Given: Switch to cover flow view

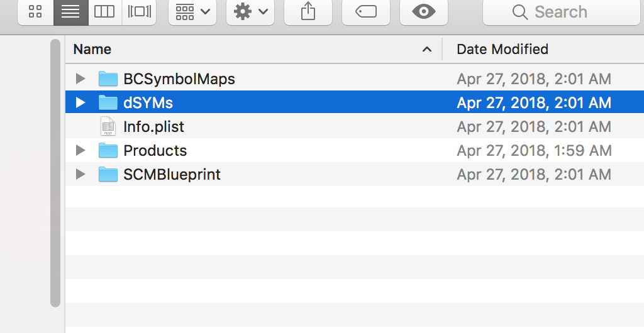Looking at the screenshot, I should (x=139, y=12).
